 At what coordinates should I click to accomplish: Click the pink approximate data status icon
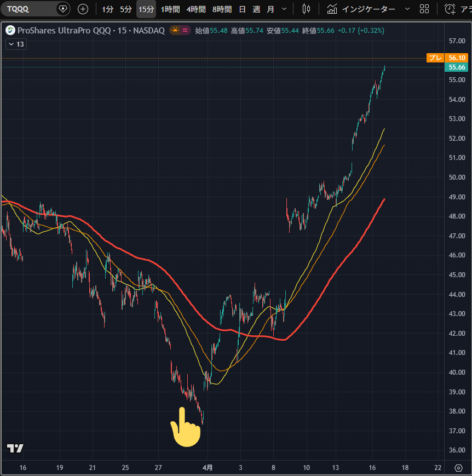pyautogui.click(x=185, y=30)
